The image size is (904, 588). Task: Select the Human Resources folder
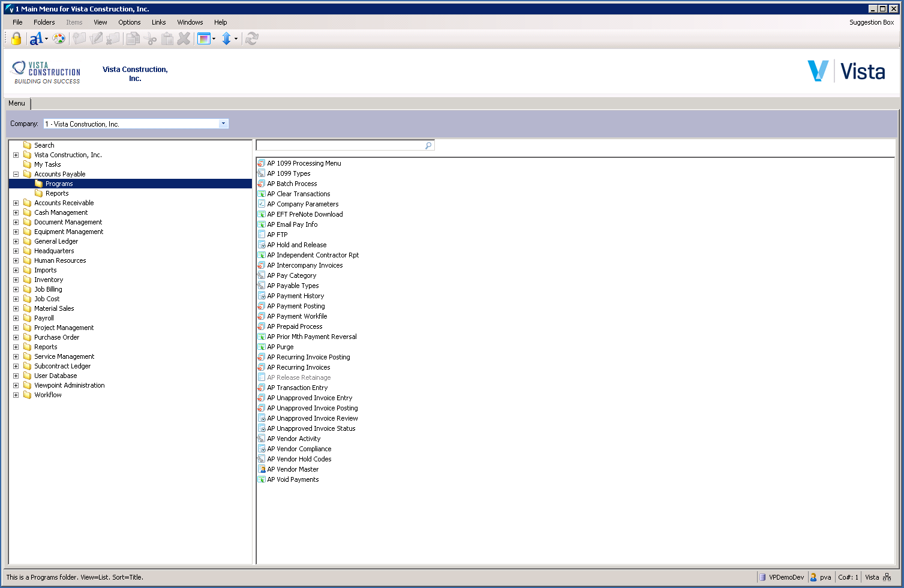[60, 260]
